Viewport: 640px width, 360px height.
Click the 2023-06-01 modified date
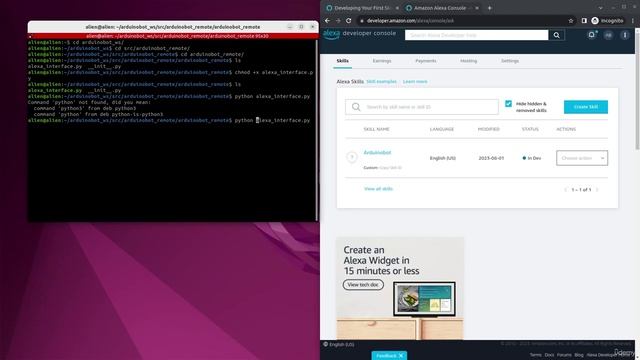click(491, 158)
